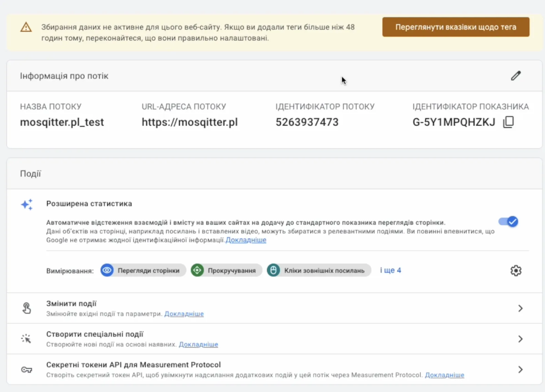
Task: Click the warning triangle icon in banner
Action: point(26,27)
